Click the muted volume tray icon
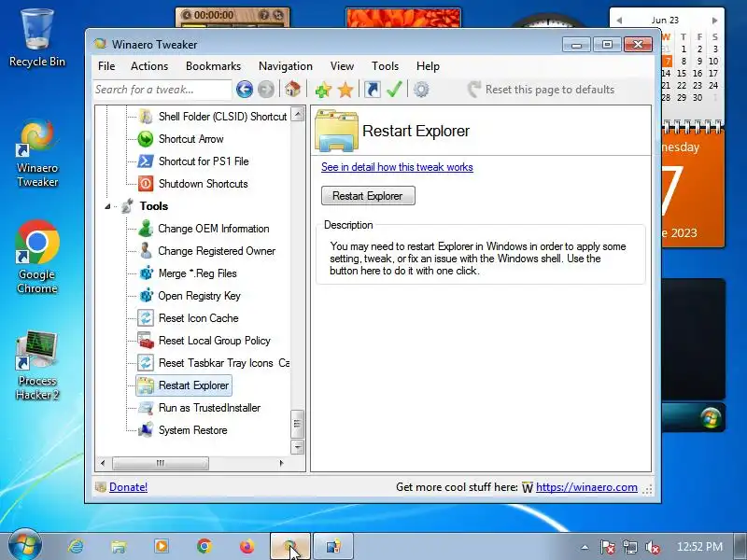 (x=652, y=547)
